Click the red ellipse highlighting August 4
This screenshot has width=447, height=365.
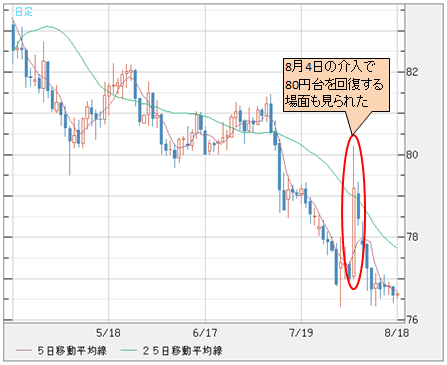353,212
